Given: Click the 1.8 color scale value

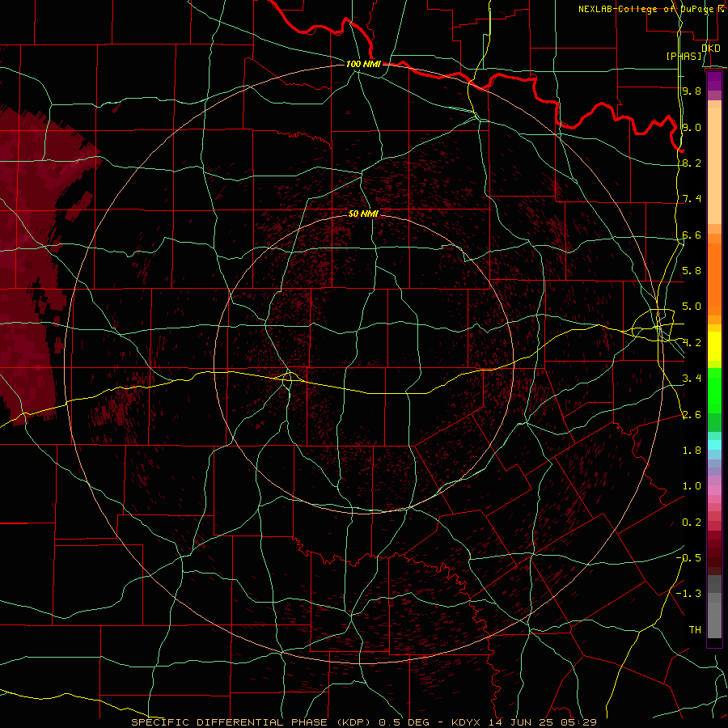Looking at the screenshot, I should 692,451.
